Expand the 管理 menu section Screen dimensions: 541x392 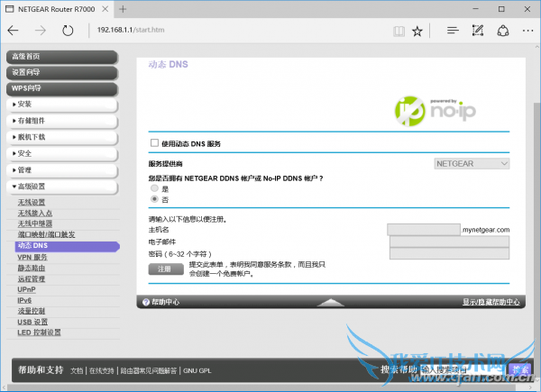coord(62,170)
